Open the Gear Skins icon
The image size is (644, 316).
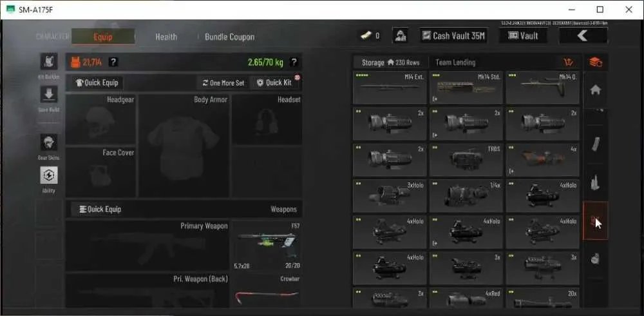49,143
